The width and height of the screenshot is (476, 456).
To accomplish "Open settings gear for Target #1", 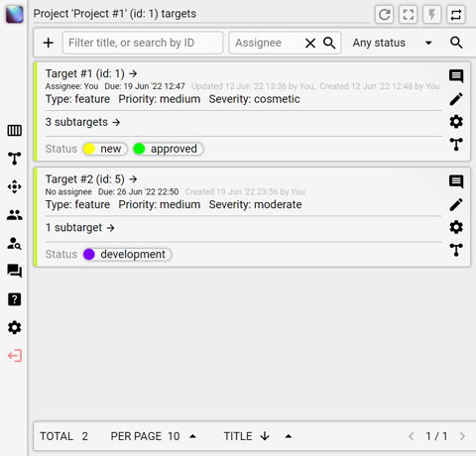I will tap(456, 122).
